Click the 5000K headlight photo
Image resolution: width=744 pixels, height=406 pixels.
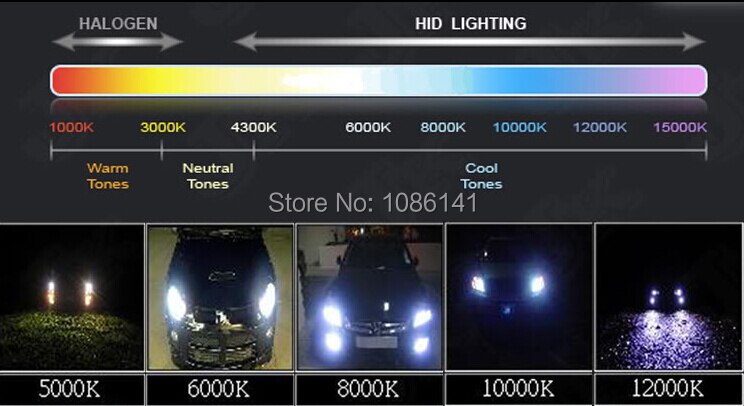pyautogui.click(x=72, y=297)
